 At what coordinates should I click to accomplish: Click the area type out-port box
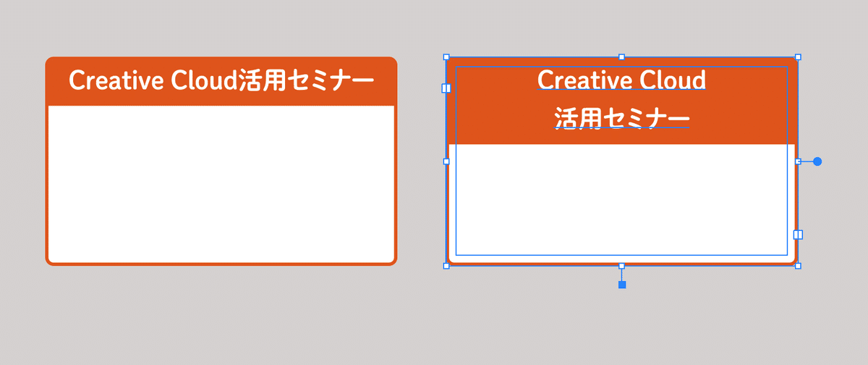coord(798,235)
